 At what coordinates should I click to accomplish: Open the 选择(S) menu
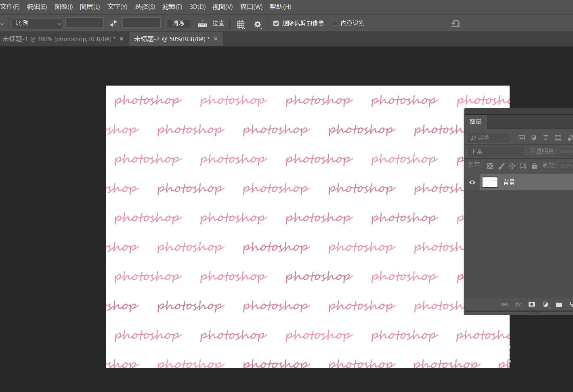[145, 7]
